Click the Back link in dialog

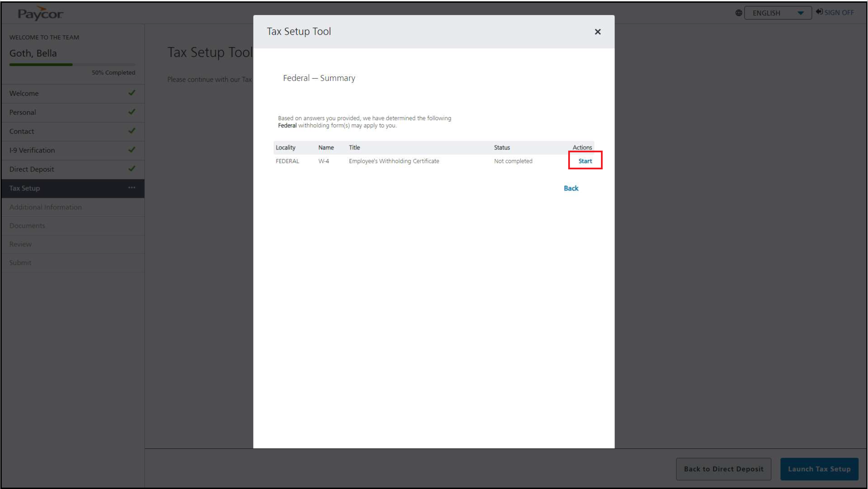coord(571,188)
